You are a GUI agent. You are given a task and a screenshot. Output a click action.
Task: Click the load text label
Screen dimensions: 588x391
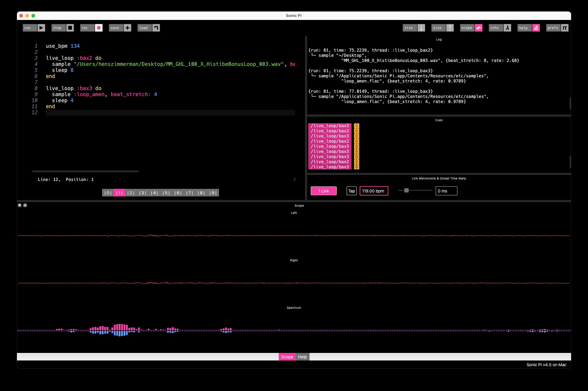145,28
